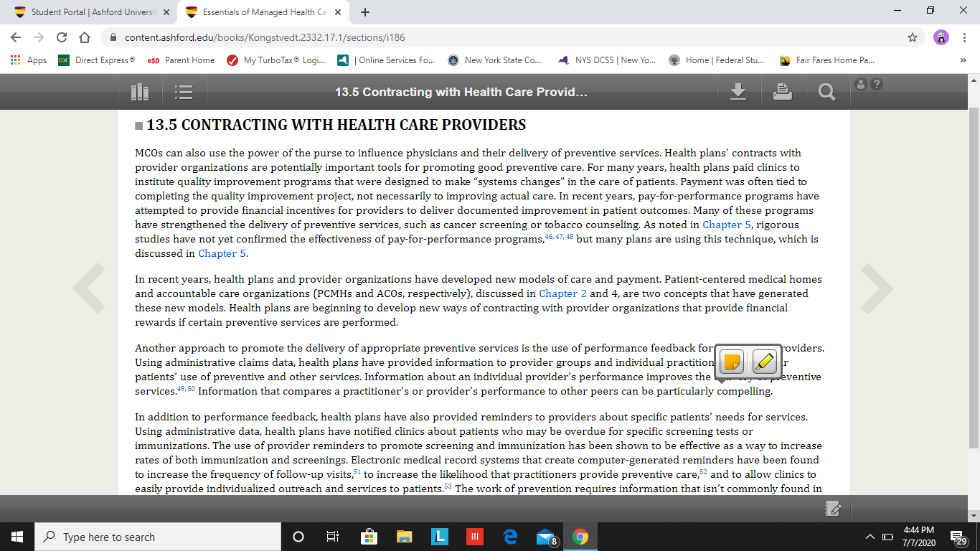Open footnote reference 51
The height and width of the screenshot is (551, 980).
357,472
